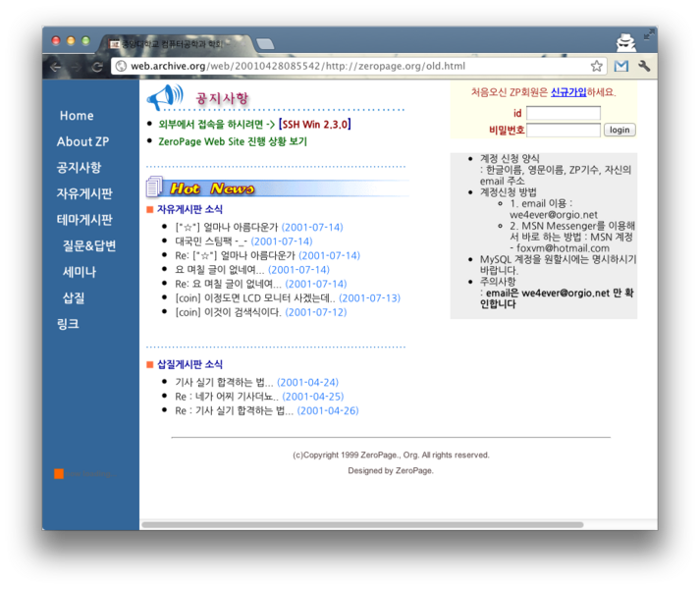Open the 삽질게시판 소식 heading link
Viewport: 700px width, 589px height.
point(189,364)
